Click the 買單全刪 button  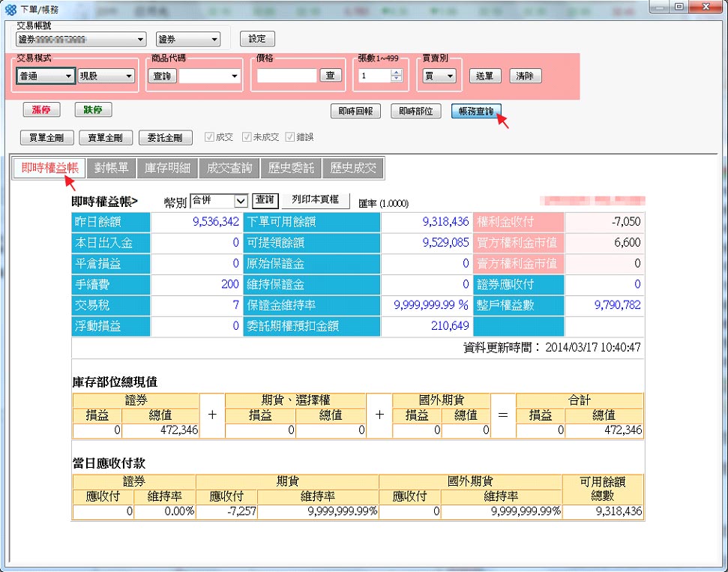(47, 137)
